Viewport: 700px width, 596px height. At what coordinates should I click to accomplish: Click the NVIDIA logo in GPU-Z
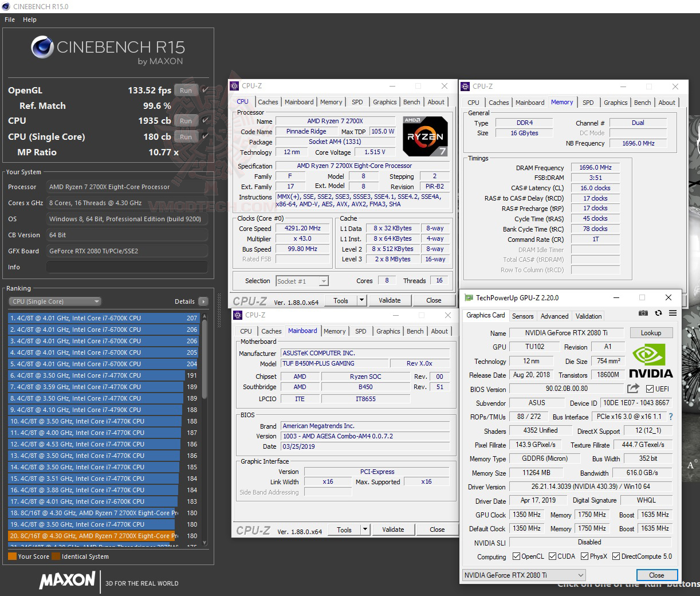tap(651, 362)
